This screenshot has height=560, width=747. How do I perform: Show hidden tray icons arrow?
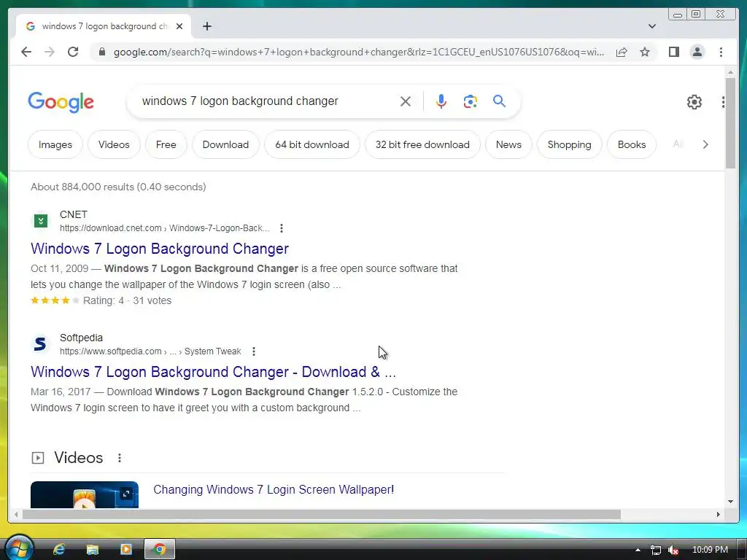(638, 550)
